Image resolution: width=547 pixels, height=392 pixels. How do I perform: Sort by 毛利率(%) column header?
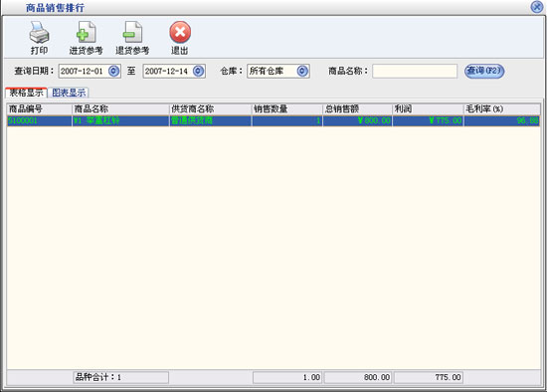(502, 108)
